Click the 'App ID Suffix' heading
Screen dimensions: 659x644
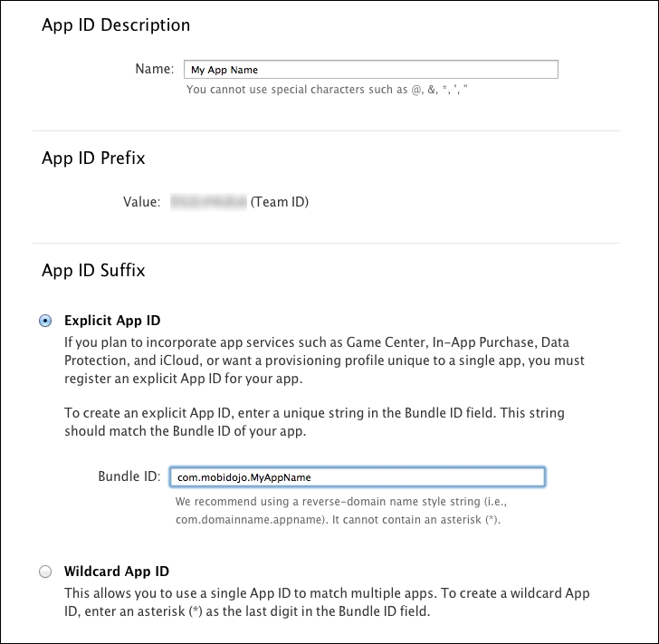(x=93, y=270)
